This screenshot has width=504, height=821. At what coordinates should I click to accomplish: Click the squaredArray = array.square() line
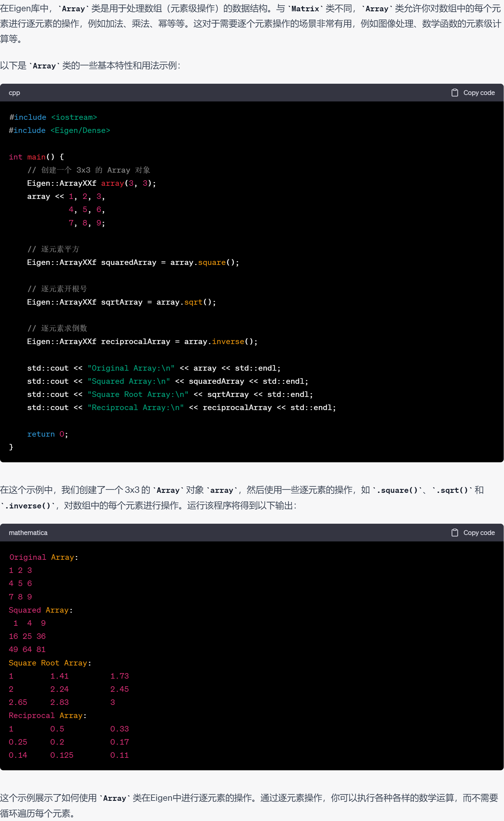point(133,262)
